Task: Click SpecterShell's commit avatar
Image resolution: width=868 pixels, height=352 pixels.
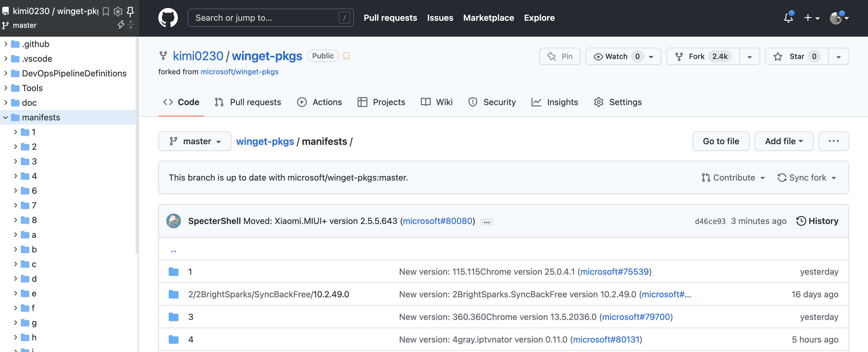Action: 174,221
